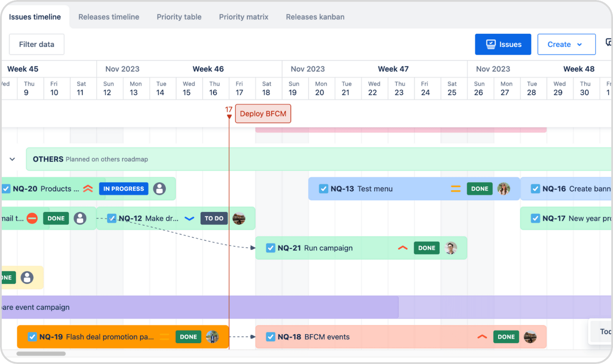The image size is (613, 364).
Task: Click the Filter data button
Action: [36, 44]
